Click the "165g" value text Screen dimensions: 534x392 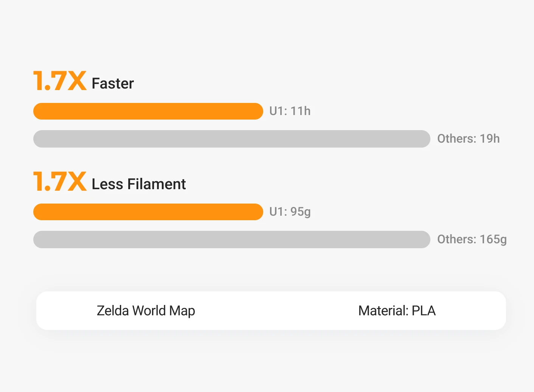click(x=493, y=240)
